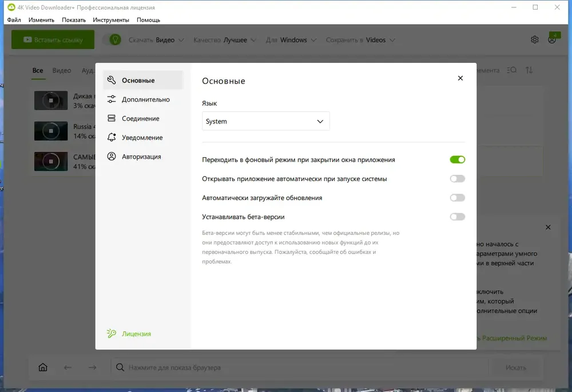Open the Инструменты menu
This screenshot has height=392, width=572.
pos(111,20)
